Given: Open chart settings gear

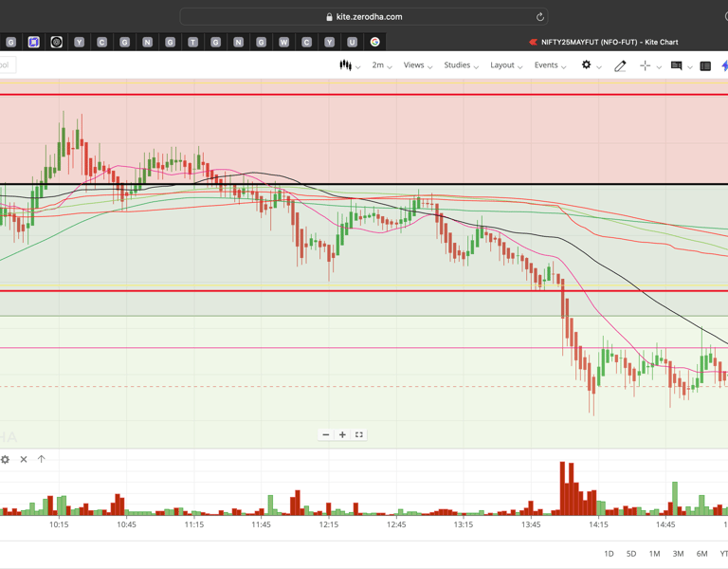Looking at the screenshot, I should [587, 64].
